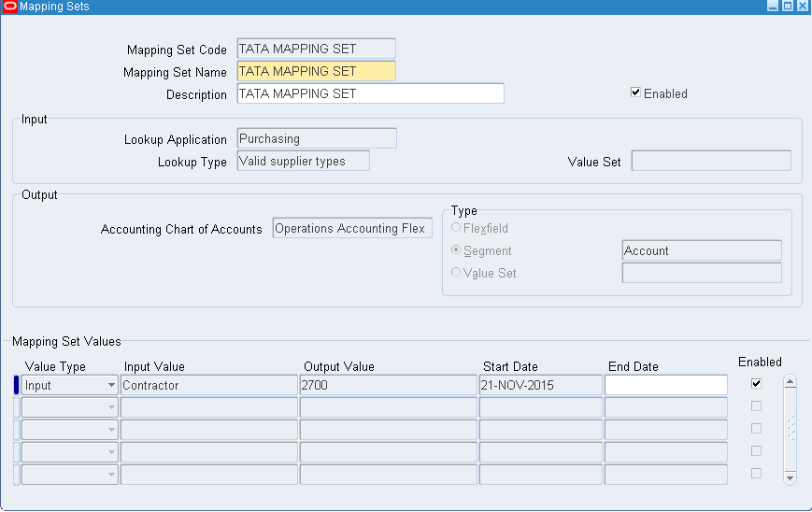Close the Mapping Sets window

tap(802, 7)
